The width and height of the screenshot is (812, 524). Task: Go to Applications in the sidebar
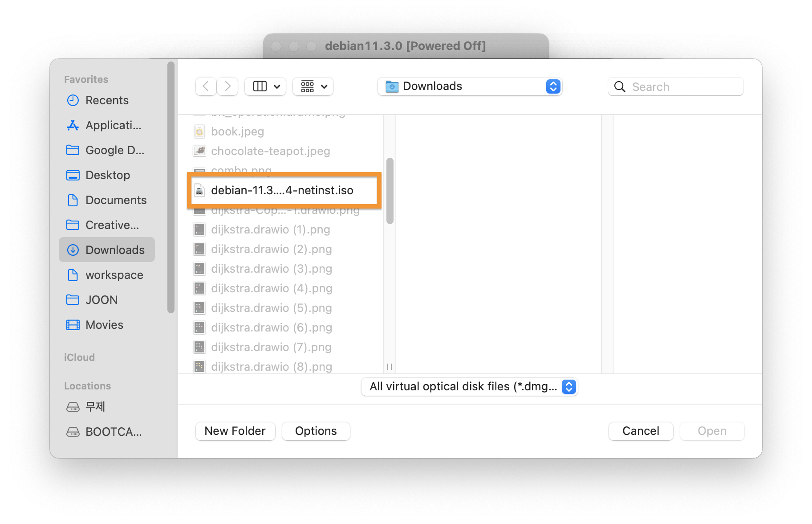pos(113,125)
